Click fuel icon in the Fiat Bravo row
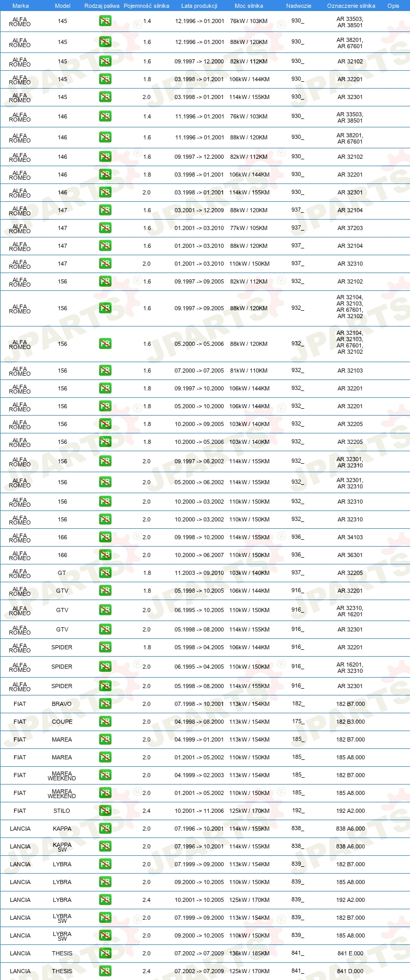Image resolution: width=410 pixels, height=980 pixels. click(105, 704)
